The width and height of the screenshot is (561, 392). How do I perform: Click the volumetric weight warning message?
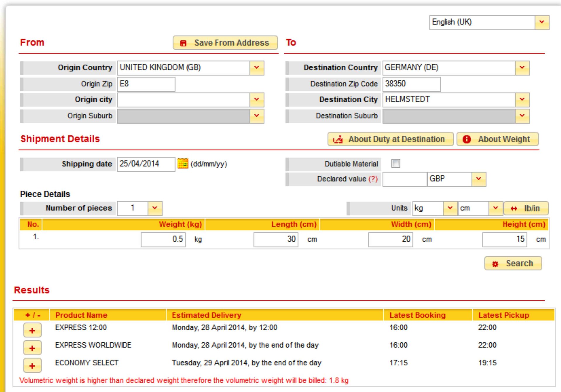click(x=184, y=380)
